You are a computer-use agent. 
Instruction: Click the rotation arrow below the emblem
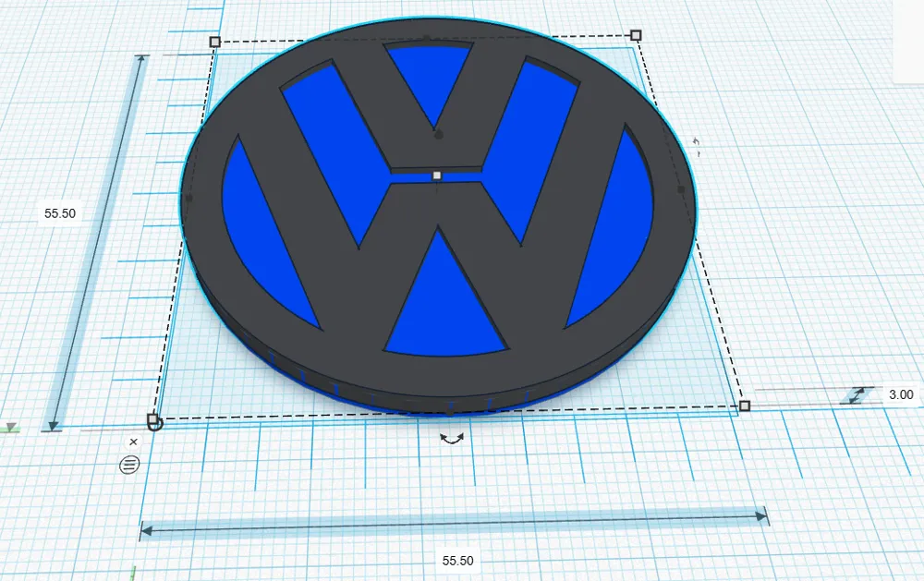pyautogui.click(x=452, y=439)
